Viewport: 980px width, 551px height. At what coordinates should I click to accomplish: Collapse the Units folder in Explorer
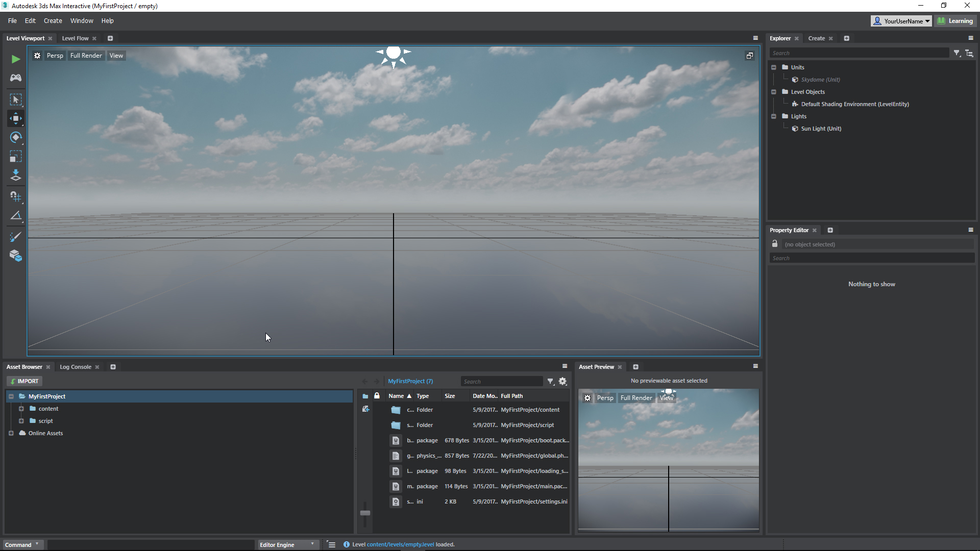tap(774, 67)
